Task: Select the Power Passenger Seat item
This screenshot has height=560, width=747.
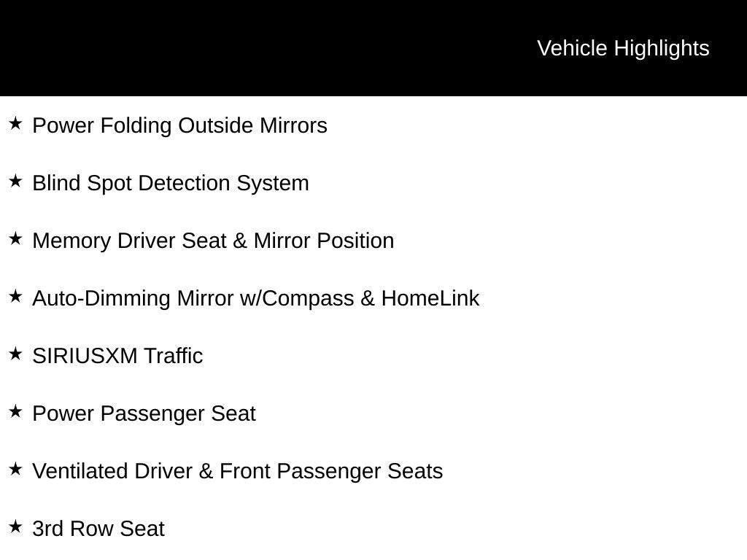Action: (x=144, y=414)
